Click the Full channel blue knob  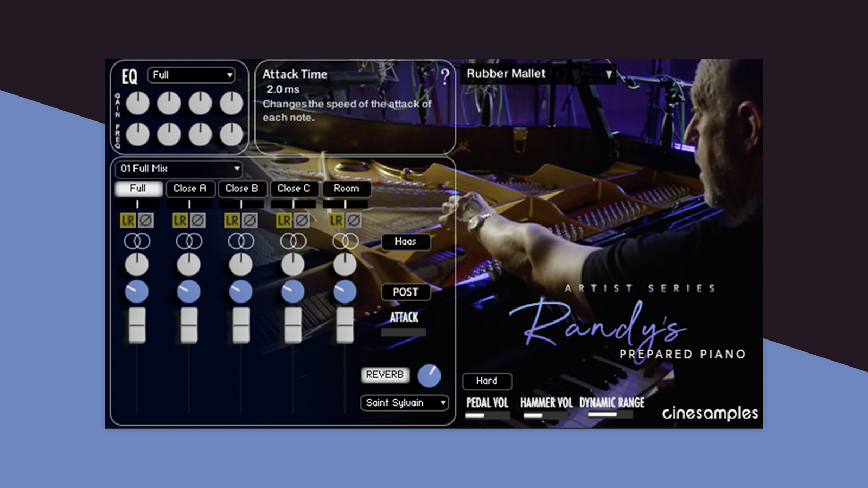137,292
